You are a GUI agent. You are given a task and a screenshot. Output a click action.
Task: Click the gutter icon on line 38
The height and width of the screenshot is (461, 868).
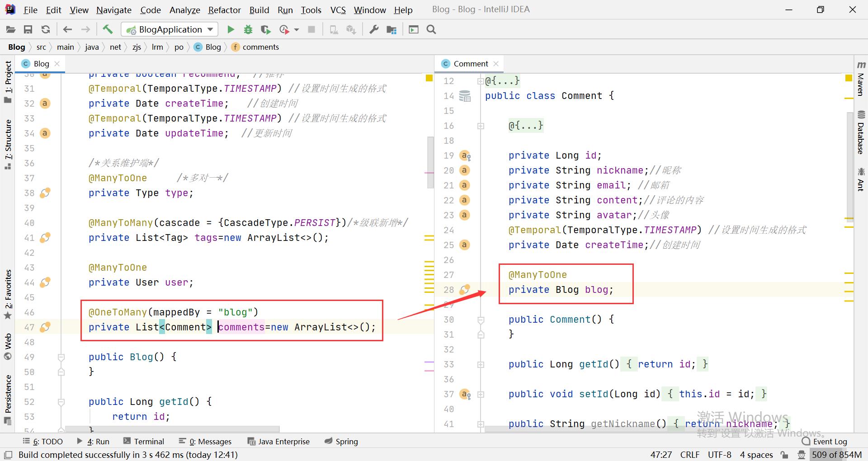click(x=45, y=193)
